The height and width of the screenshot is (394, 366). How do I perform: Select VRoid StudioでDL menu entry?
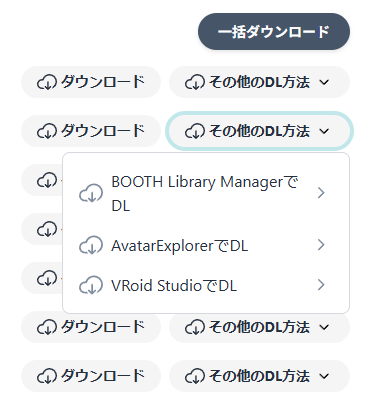point(206,285)
